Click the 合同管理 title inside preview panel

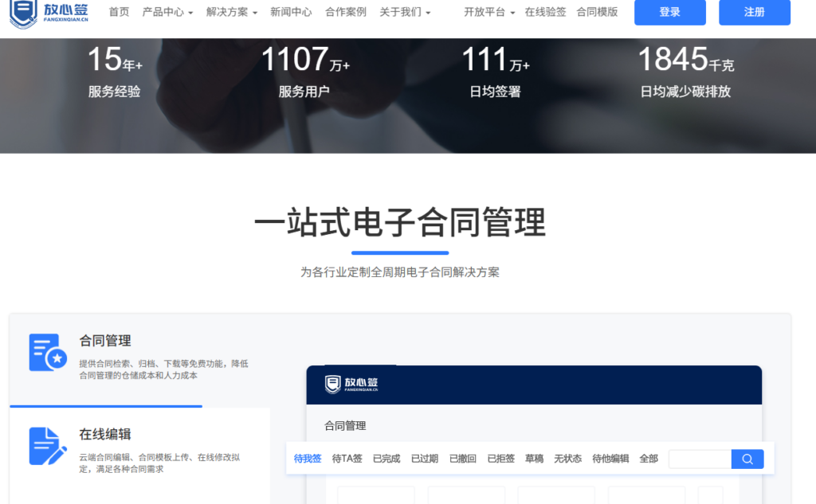coord(345,426)
